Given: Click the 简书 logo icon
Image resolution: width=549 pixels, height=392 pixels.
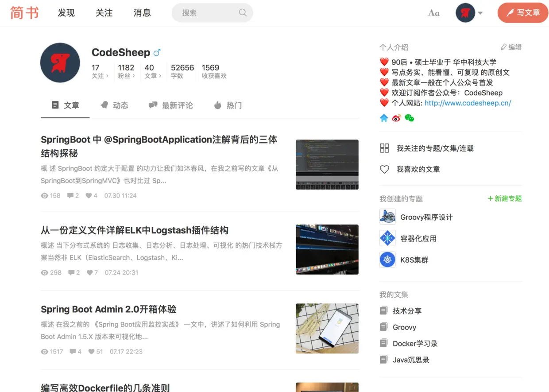Looking at the screenshot, I should (x=24, y=13).
